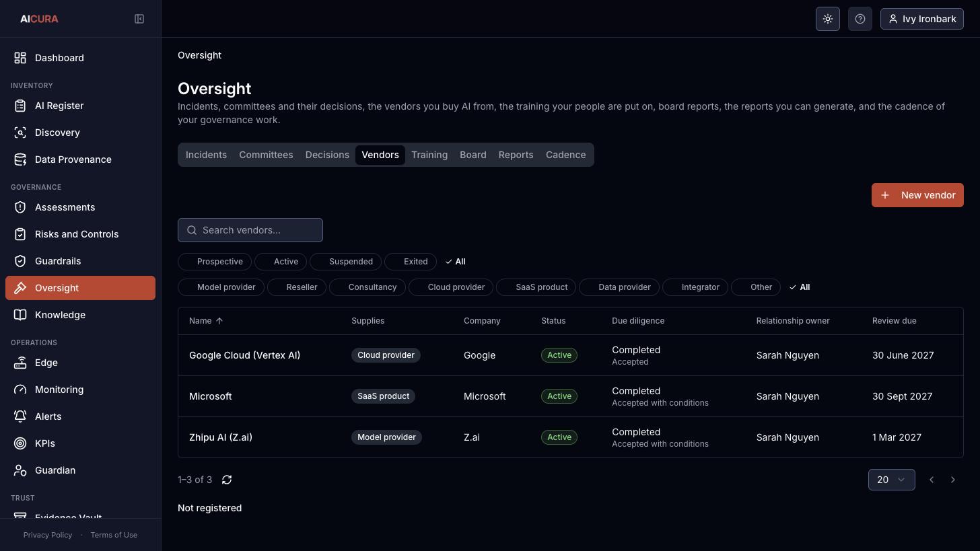Open help question mark icon
980x551 pixels.
[x=860, y=19]
